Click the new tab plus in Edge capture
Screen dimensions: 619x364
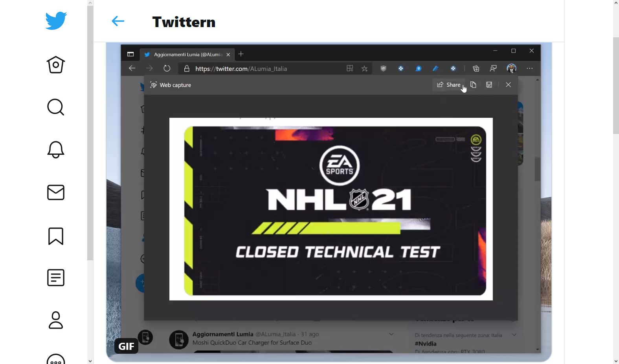coord(241,54)
